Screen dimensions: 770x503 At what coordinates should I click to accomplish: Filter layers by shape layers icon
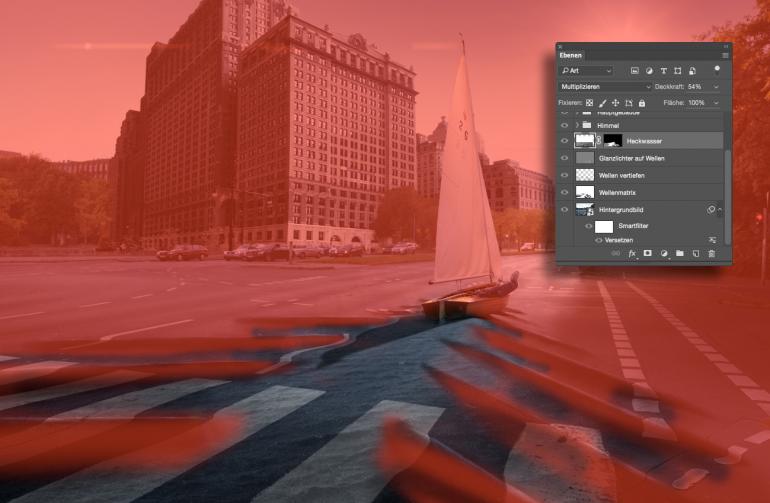coord(678,71)
